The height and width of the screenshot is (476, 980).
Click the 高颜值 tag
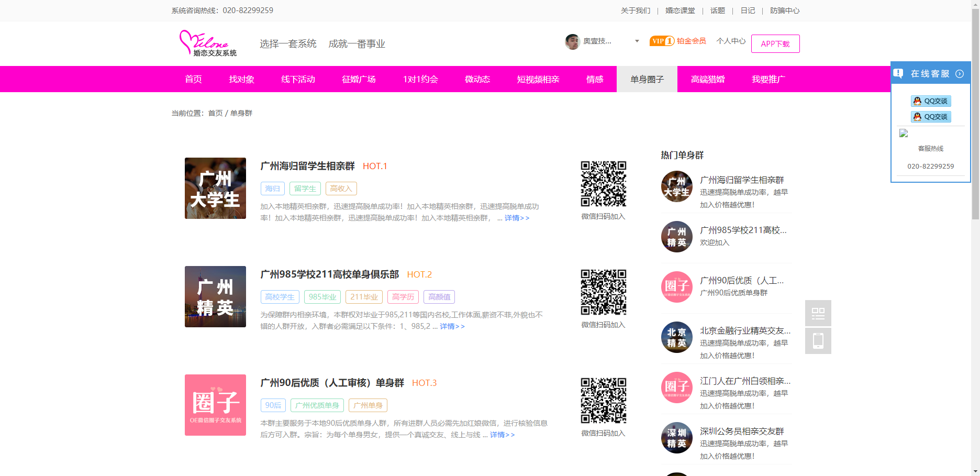pos(439,297)
